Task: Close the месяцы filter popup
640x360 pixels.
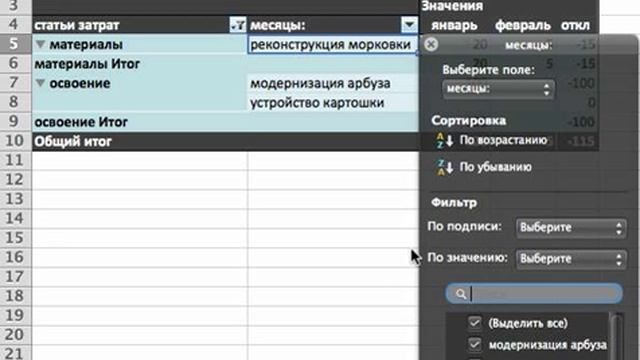Action: click(x=431, y=44)
